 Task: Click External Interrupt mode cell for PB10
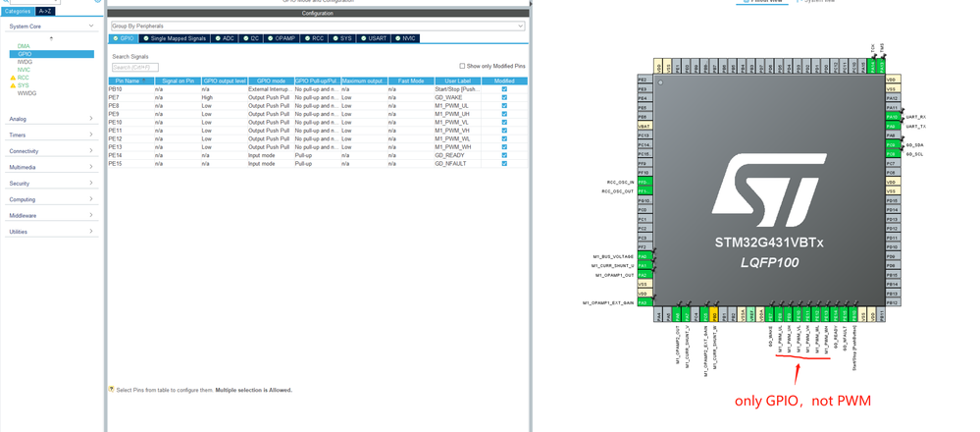pos(271,89)
